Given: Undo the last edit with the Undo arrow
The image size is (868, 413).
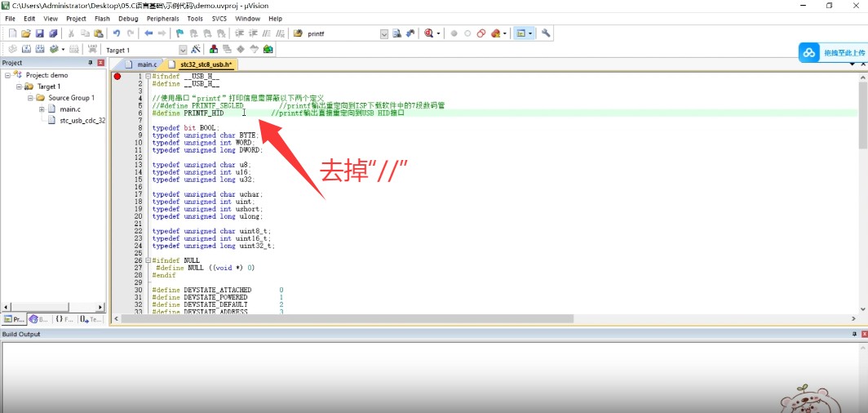Looking at the screenshot, I should click(x=116, y=33).
